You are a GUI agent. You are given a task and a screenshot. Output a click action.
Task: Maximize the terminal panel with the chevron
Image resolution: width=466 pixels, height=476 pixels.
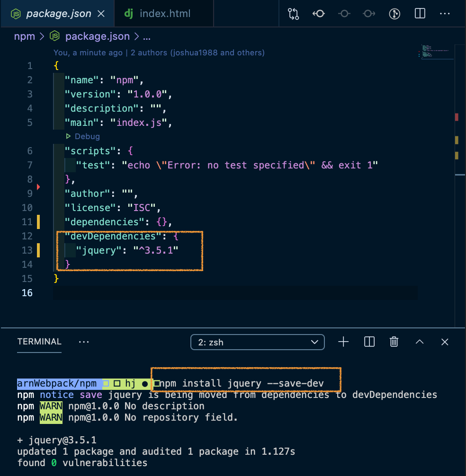pyautogui.click(x=420, y=342)
